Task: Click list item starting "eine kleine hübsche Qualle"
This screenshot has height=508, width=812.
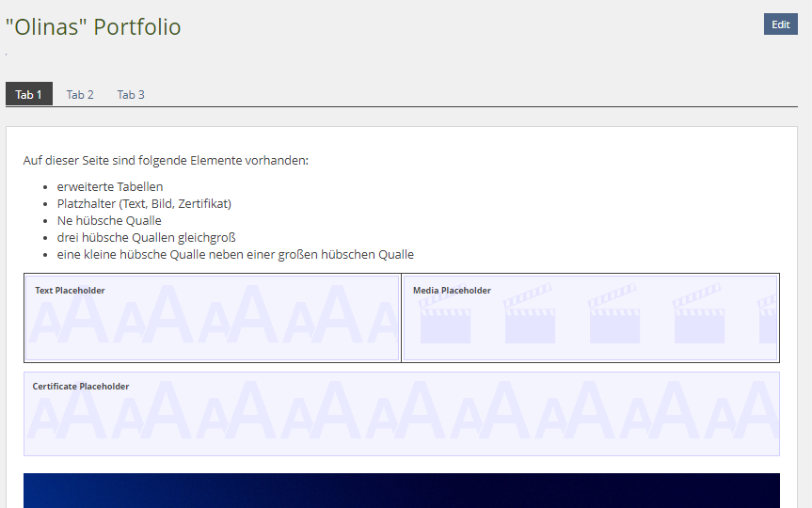Action: [x=235, y=255]
